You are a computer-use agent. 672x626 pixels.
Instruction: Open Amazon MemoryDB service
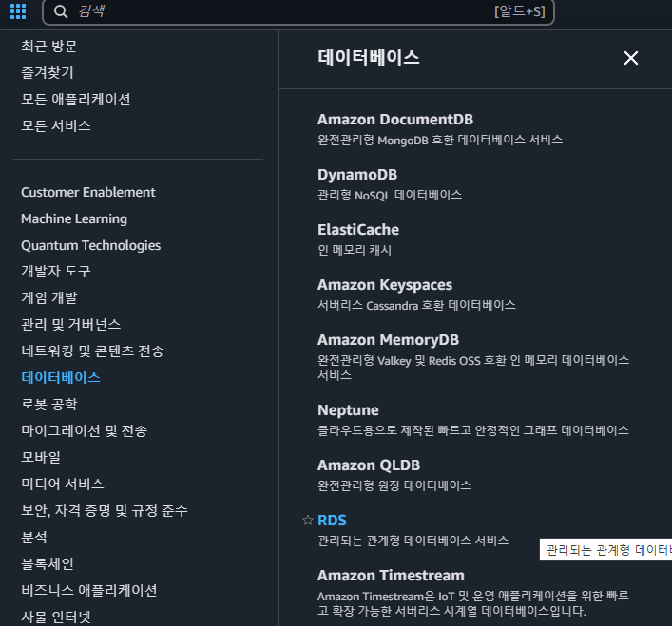coord(389,340)
